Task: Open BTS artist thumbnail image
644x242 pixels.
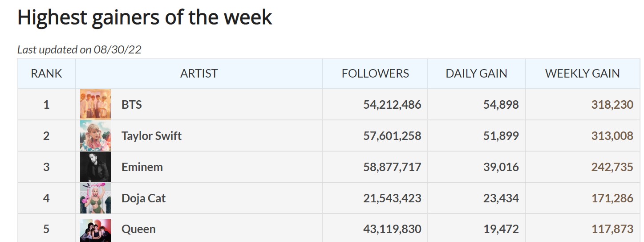Action: click(95, 104)
